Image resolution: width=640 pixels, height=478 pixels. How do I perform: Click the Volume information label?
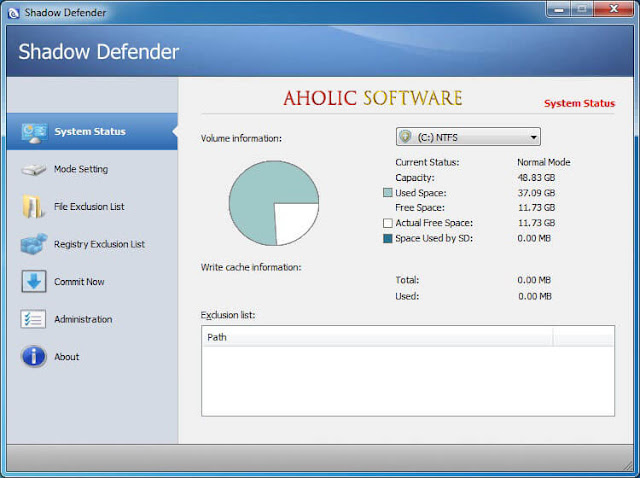pos(241,138)
